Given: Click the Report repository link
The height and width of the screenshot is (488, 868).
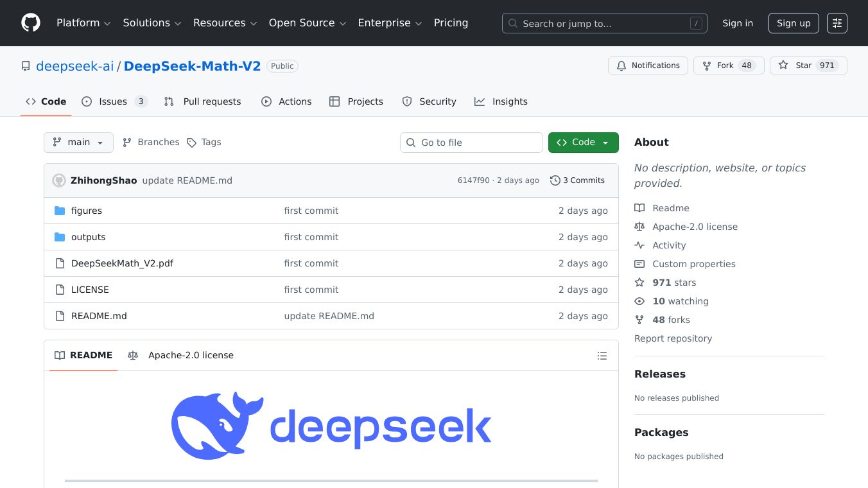Looking at the screenshot, I should coord(673,338).
